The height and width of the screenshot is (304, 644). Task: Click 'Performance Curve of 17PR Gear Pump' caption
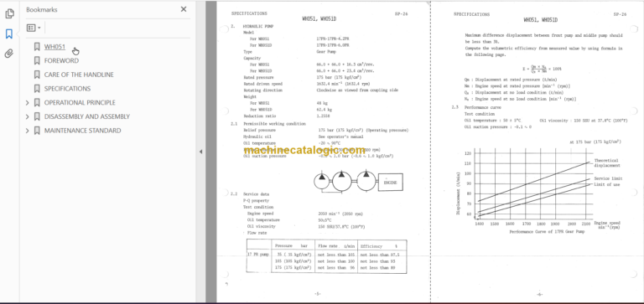tap(547, 232)
